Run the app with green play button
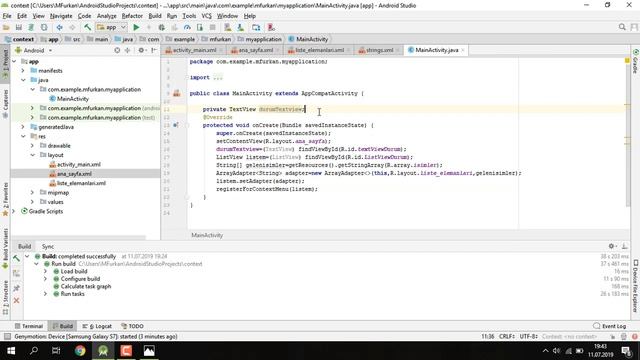Viewport: 640px width, 360px height. tap(136, 27)
